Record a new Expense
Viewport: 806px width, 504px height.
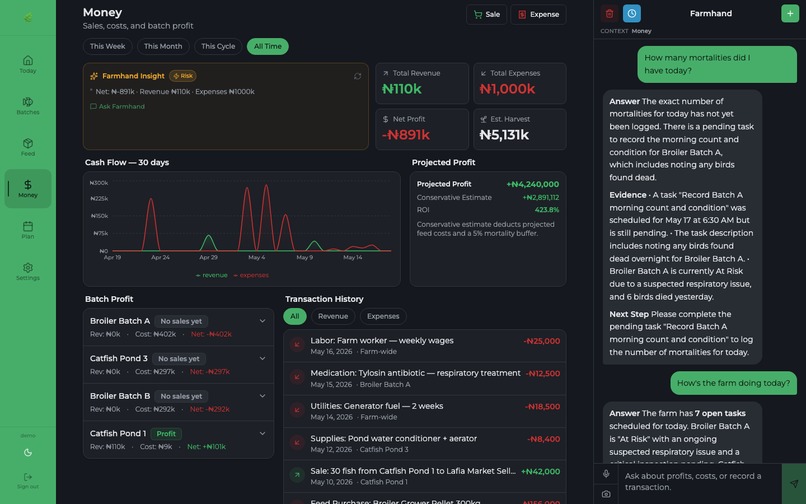pos(538,14)
